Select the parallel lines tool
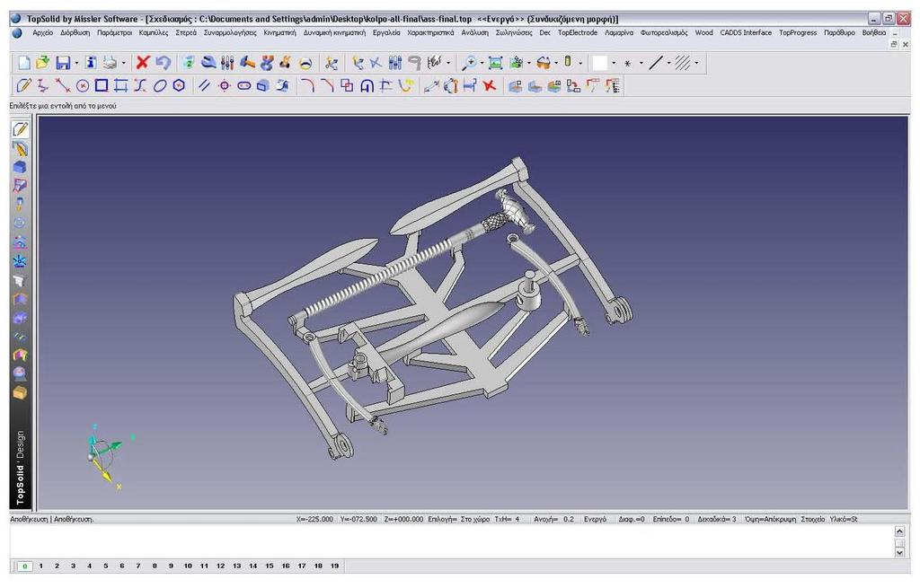The image size is (920, 588). click(x=204, y=85)
